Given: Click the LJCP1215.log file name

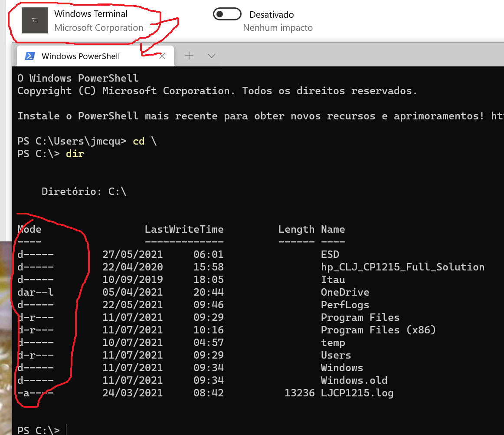Looking at the screenshot, I should [357, 393].
